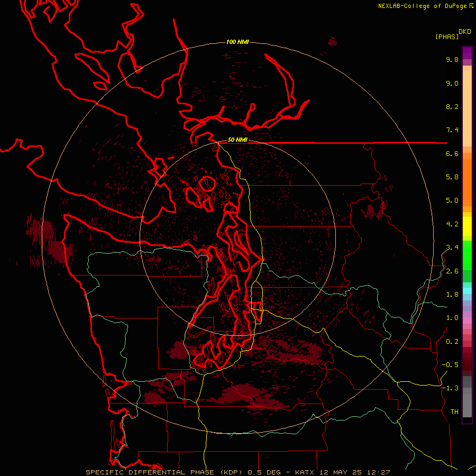The width and height of the screenshot is (476, 476).
Task: Click the [PHAS] legend unit label
Action: [447, 36]
